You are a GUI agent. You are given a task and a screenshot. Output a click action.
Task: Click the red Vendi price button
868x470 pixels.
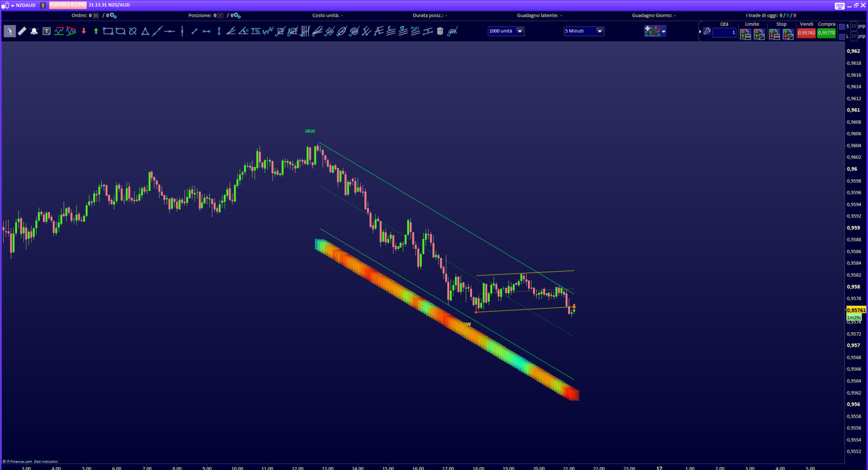(806, 33)
